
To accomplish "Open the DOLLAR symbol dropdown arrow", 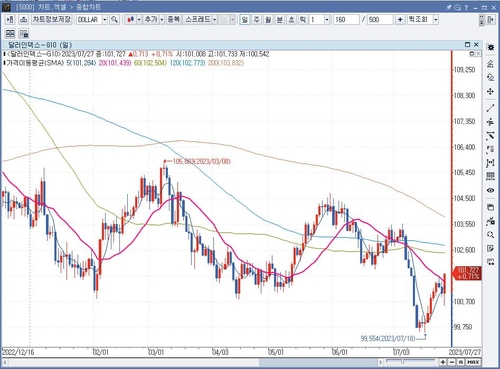I will click(105, 20).
